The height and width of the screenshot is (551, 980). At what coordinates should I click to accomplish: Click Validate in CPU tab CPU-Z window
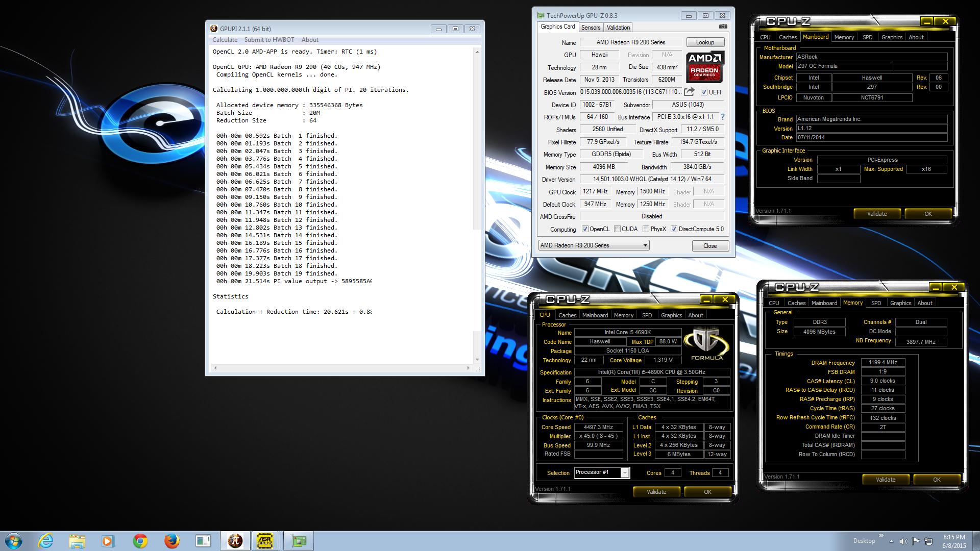656,492
